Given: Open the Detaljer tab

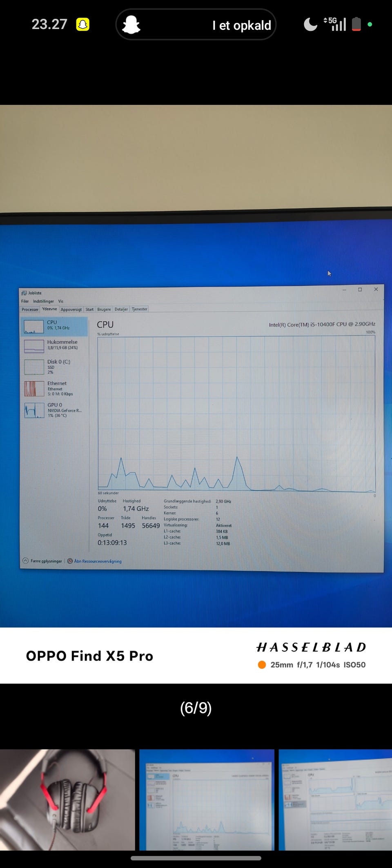Looking at the screenshot, I should (x=121, y=309).
